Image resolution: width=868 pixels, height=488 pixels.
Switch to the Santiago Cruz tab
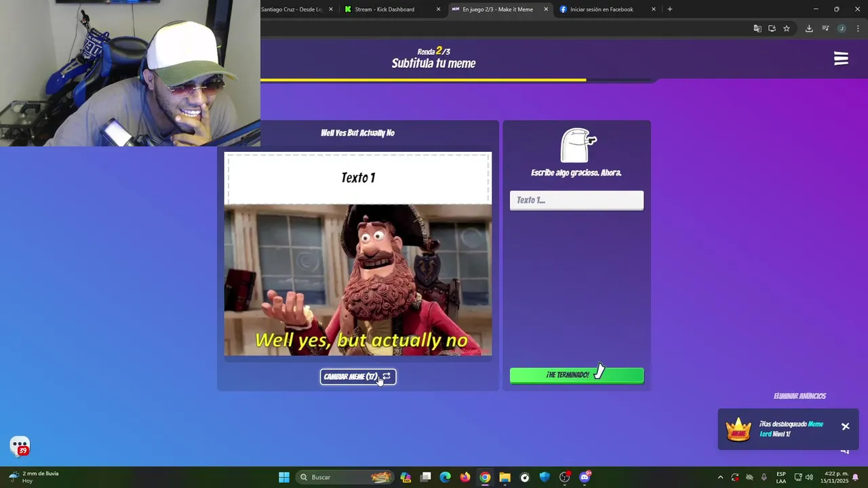[292, 9]
